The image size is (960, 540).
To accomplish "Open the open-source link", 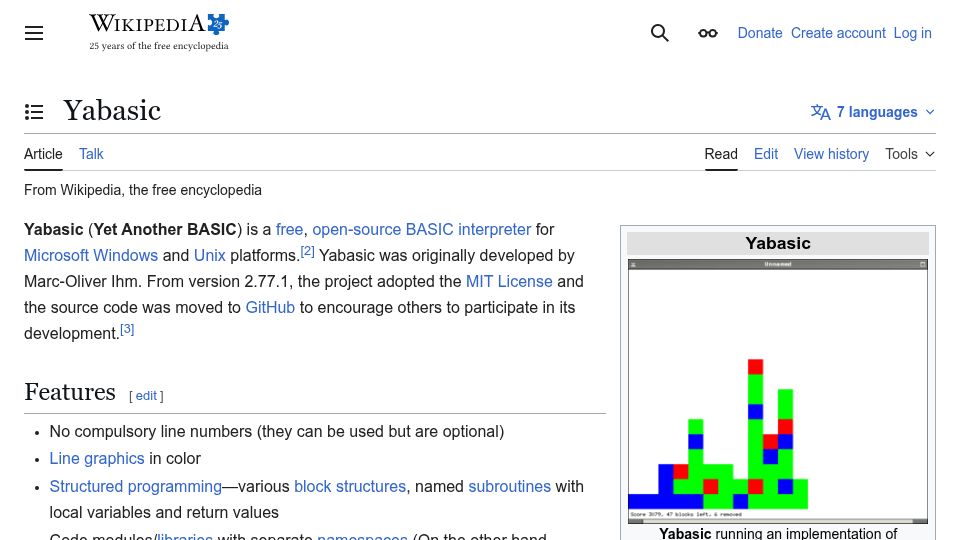I will 357,230.
